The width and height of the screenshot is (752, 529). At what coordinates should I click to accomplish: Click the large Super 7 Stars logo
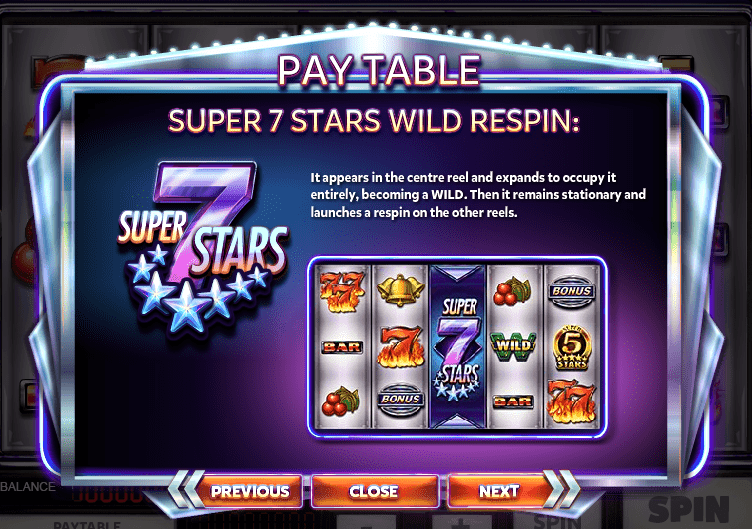[203, 247]
